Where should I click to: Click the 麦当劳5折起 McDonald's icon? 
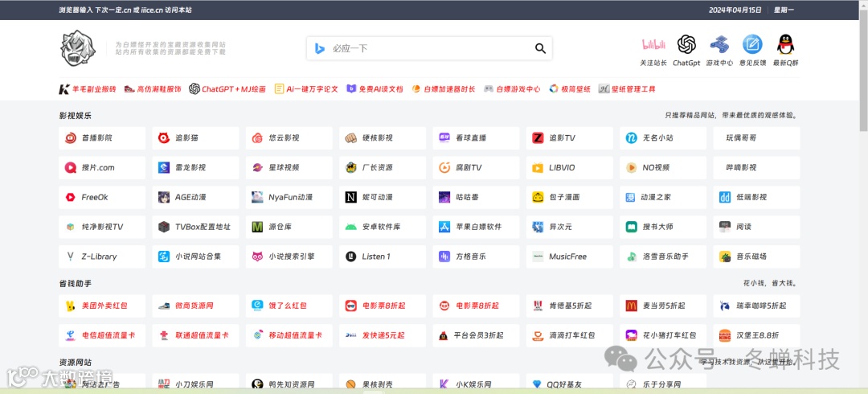click(632, 306)
